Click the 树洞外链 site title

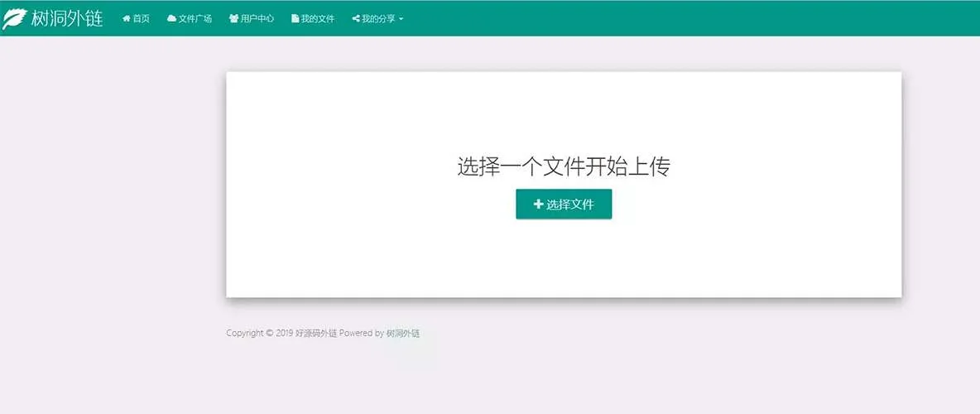point(66,18)
